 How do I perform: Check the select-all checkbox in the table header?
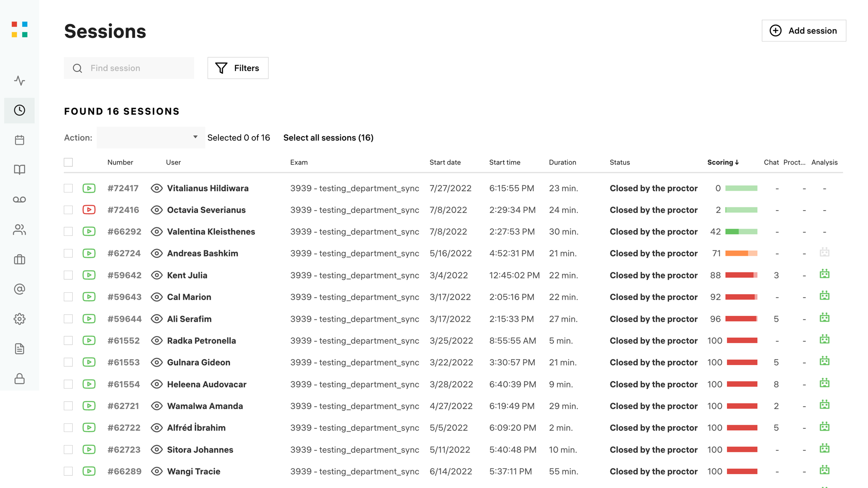[68, 162]
